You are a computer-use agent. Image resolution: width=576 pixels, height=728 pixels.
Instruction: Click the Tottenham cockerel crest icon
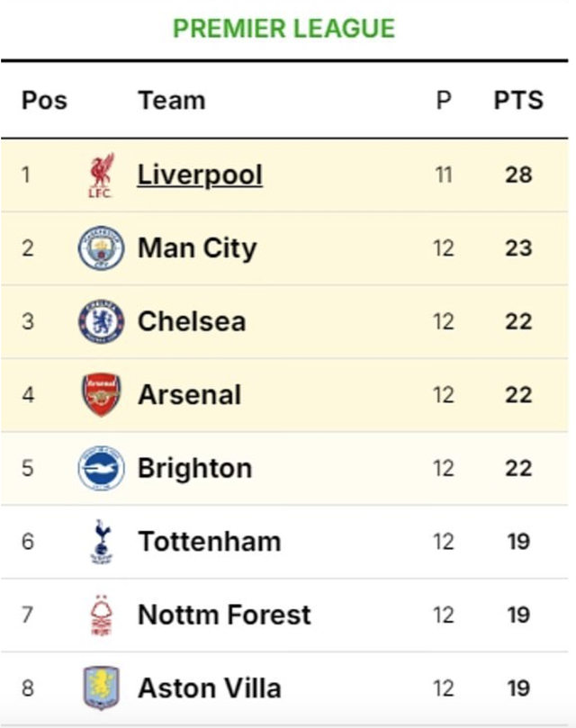pos(101,542)
